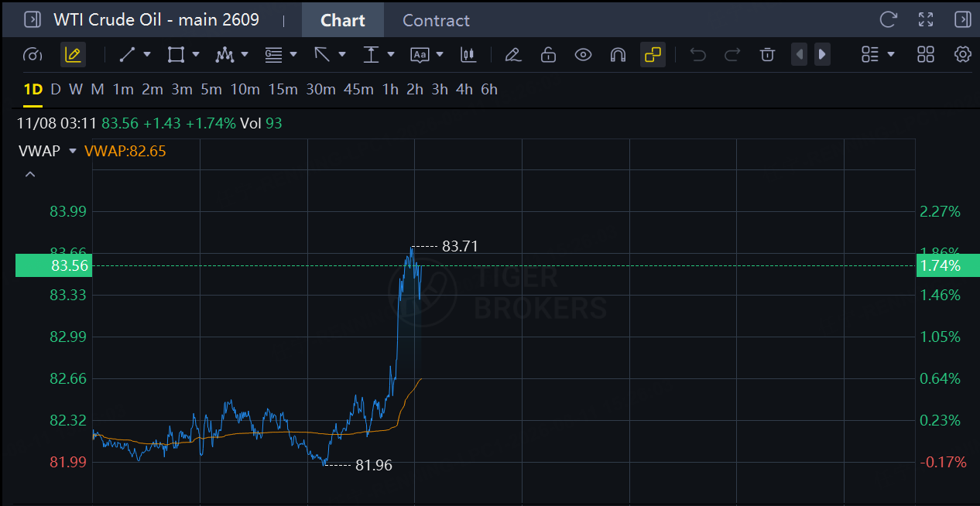Select the 6h timeframe
The width and height of the screenshot is (980, 506).
489,89
